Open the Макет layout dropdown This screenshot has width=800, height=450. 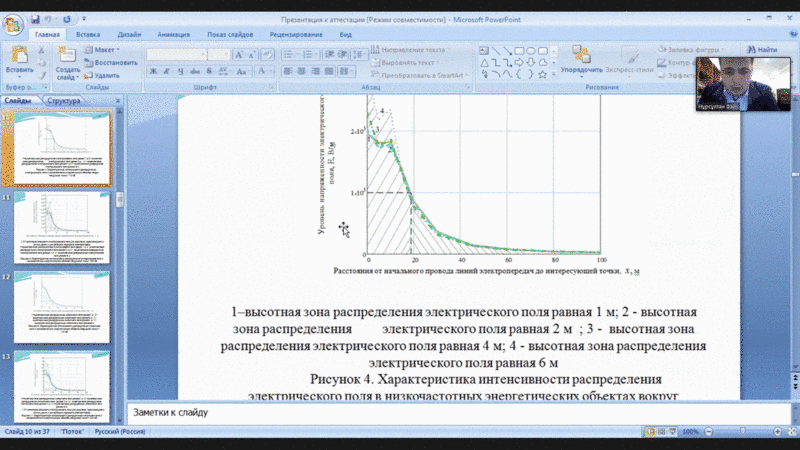102,49
